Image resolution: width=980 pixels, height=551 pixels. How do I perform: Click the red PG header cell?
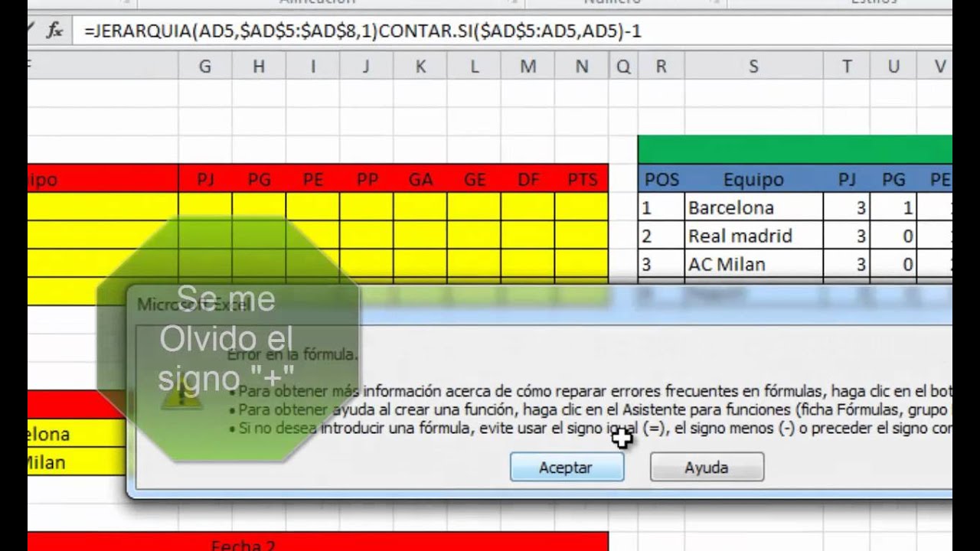tap(259, 179)
